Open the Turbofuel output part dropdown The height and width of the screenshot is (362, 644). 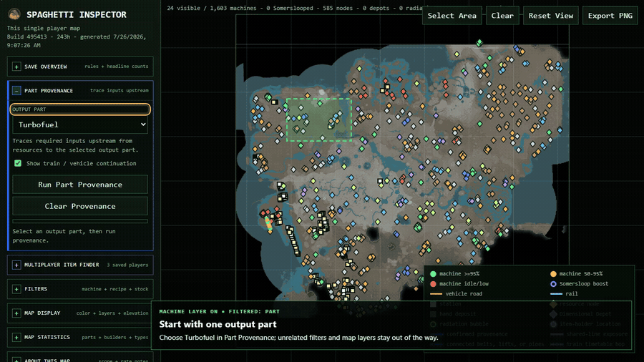[x=80, y=124]
